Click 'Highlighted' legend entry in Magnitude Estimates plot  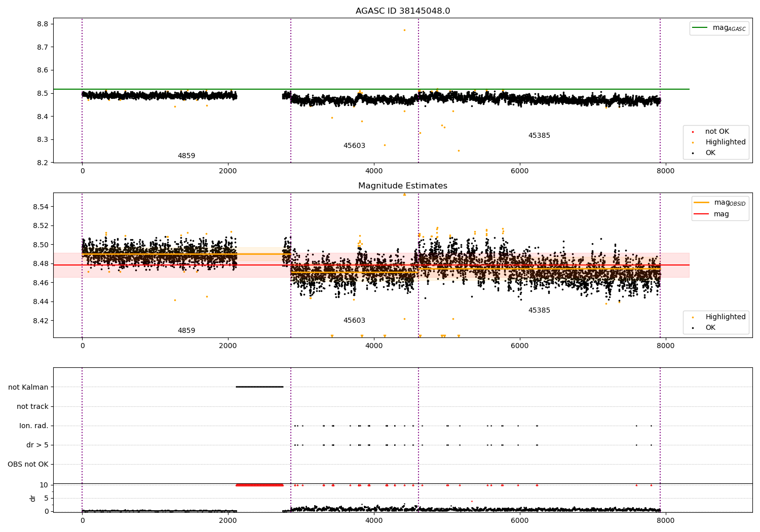tap(726, 317)
